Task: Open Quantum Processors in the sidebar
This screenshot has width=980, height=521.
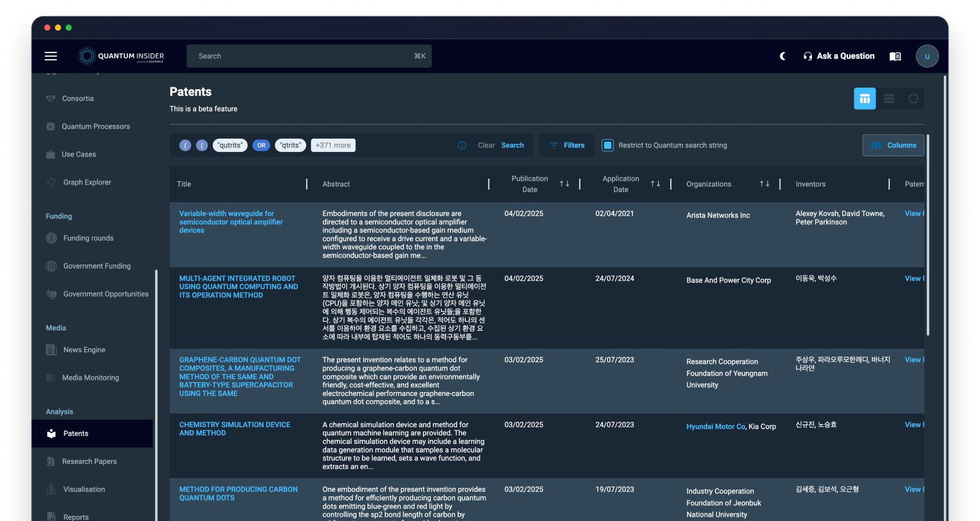Action: click(x=96, y=126)
